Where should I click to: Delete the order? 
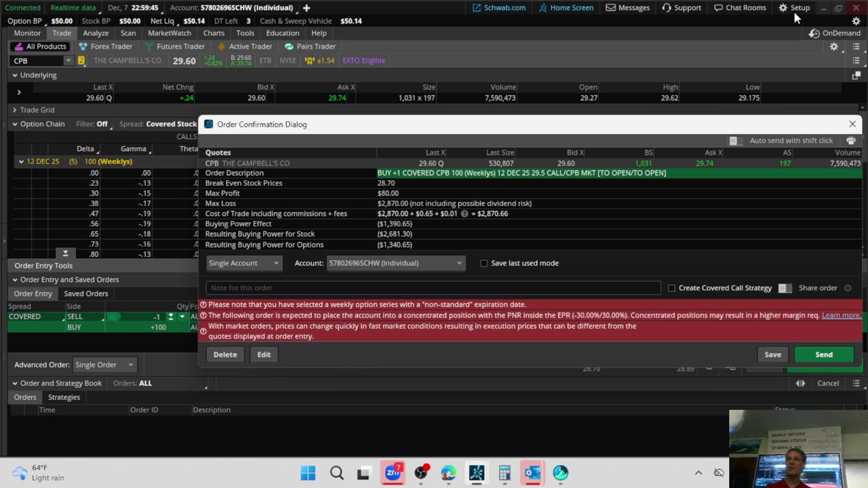click(225, 354)
